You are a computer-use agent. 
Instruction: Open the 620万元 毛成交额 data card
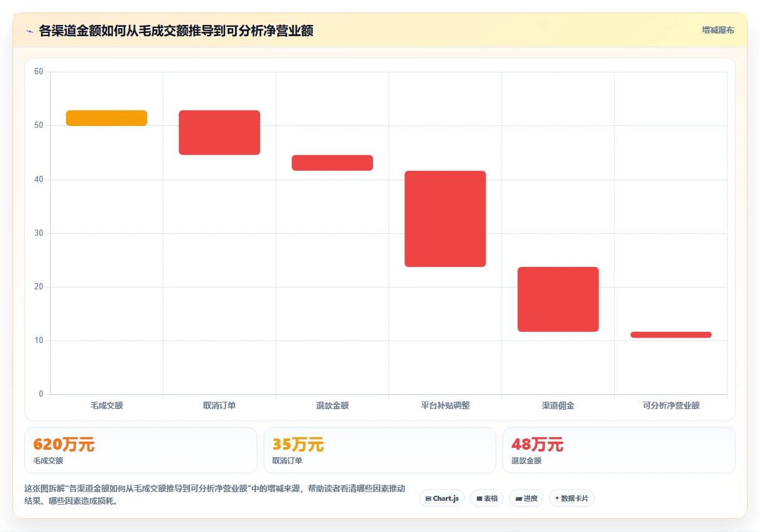click(x=141, y=450)
